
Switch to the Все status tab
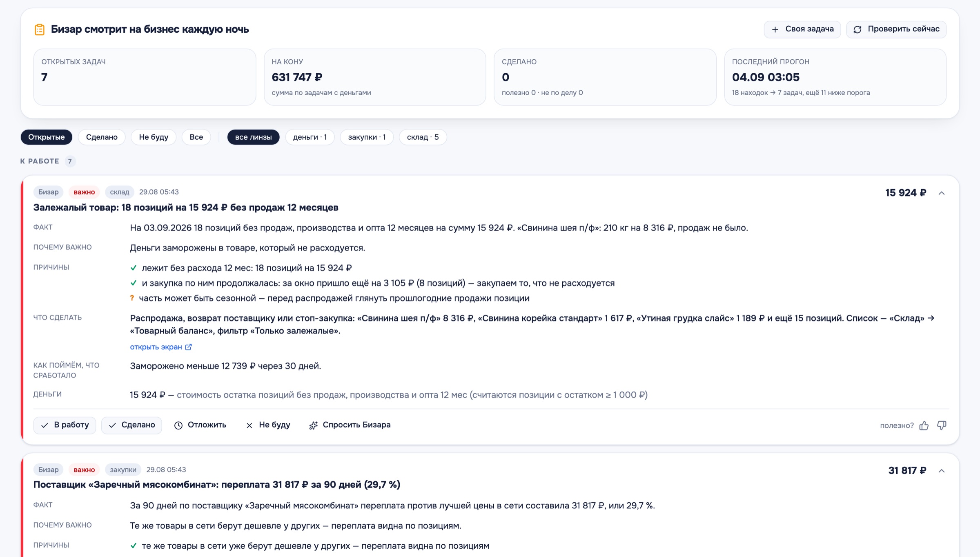196,137
